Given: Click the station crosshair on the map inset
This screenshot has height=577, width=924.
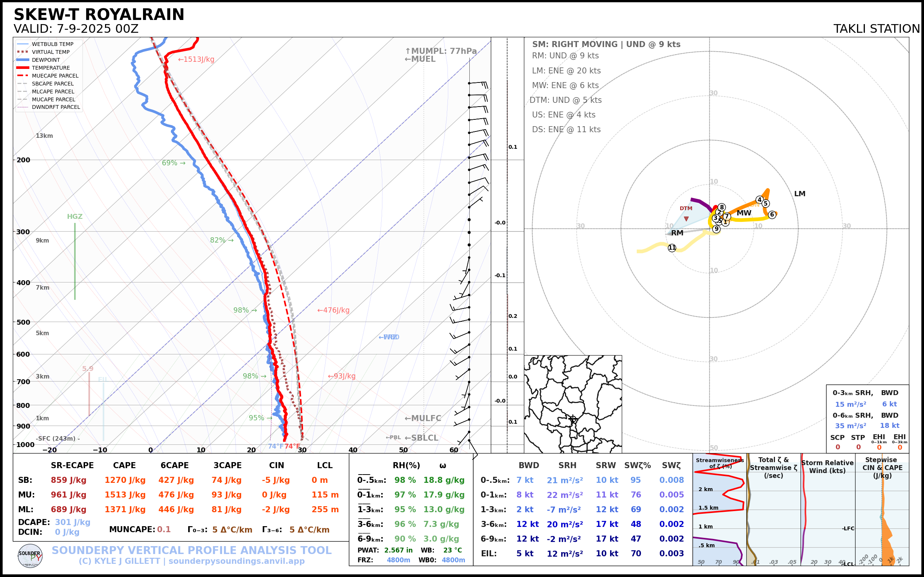Looking at the screenshot, I should 572,419.
